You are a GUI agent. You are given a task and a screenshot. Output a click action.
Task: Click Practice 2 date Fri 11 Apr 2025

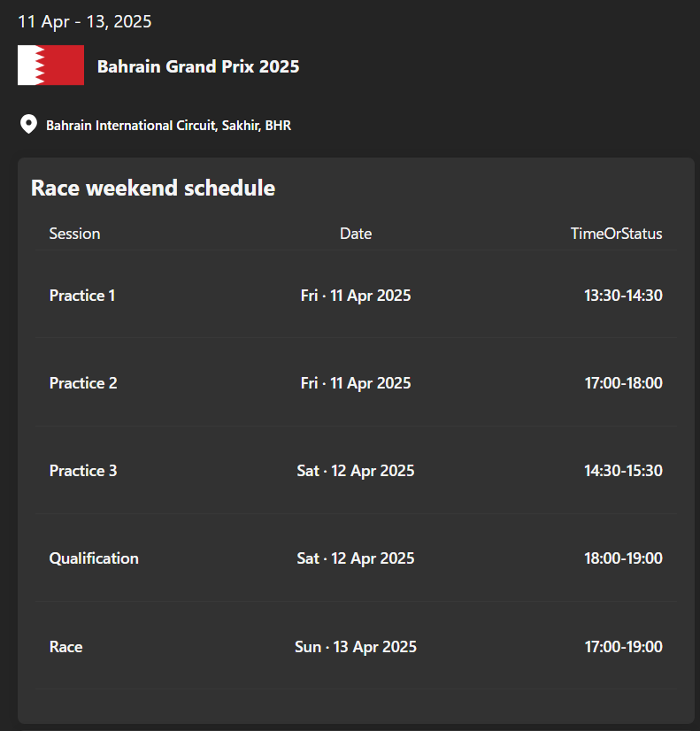click(356, 384)
